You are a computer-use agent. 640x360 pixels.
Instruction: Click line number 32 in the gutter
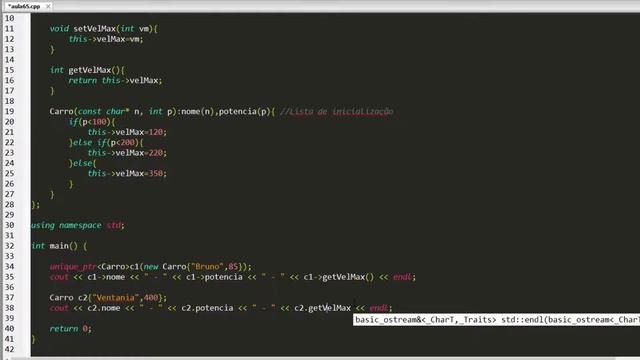pyautogui.click(x=9, y=246)
